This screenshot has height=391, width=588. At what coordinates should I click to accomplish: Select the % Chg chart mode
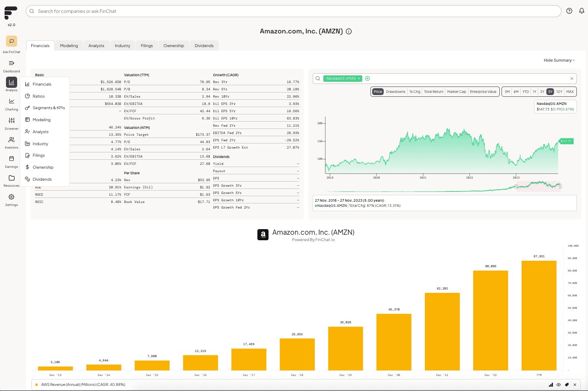click(415, 92)
